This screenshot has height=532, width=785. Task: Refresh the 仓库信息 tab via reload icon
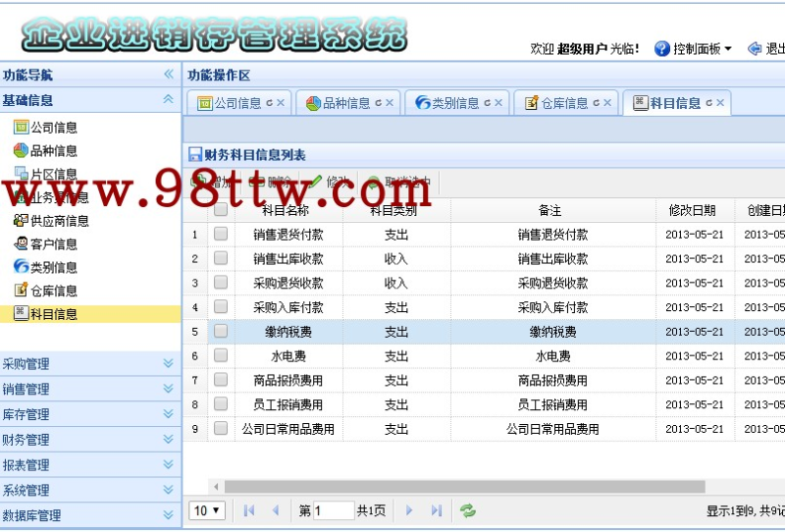click(x=597, y=103)
